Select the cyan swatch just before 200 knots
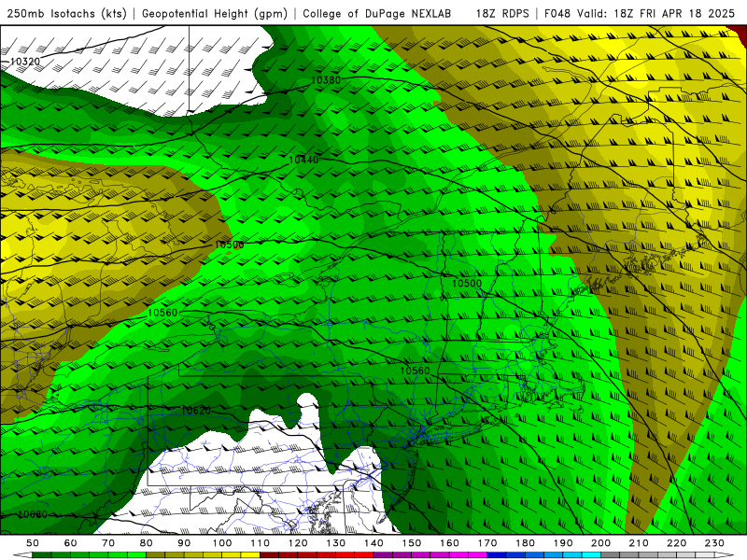This screenshot has width=747, height=560. coord(591,555)
